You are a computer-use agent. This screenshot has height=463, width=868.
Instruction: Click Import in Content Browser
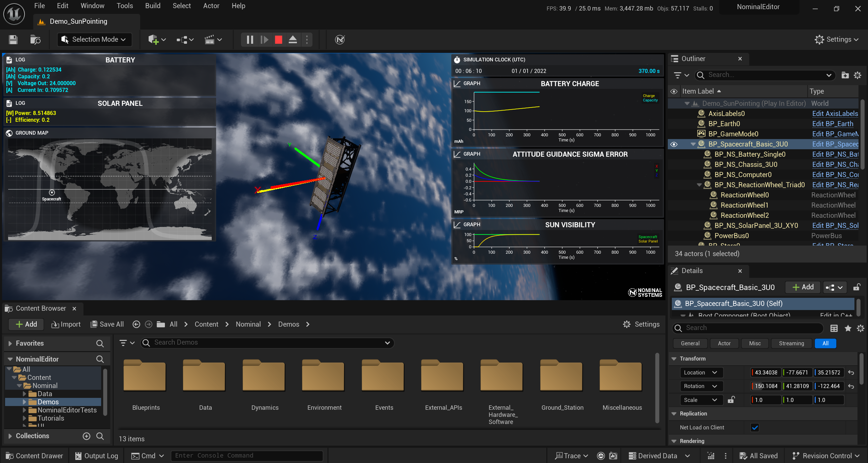66,324
